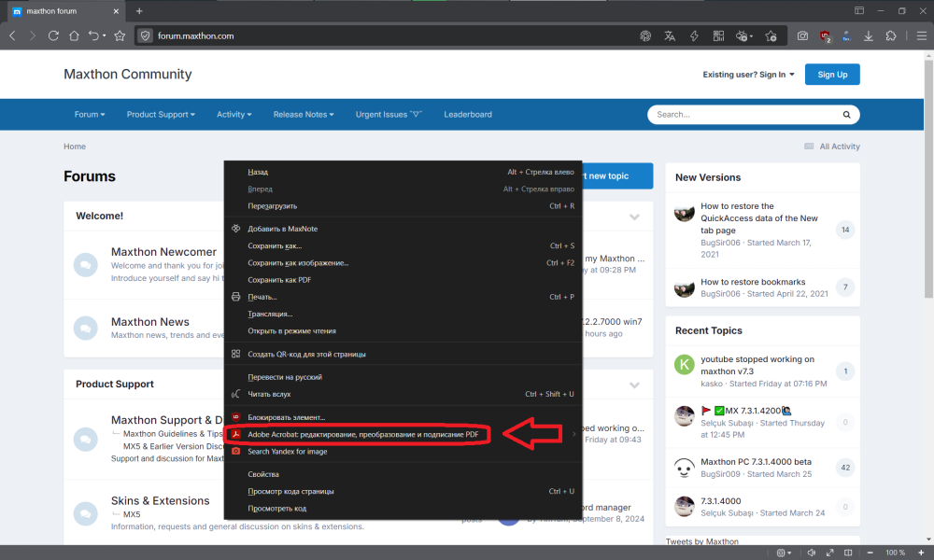
Task: Expand the Activity dropdown menu
Action: click(x=234, y=114)
